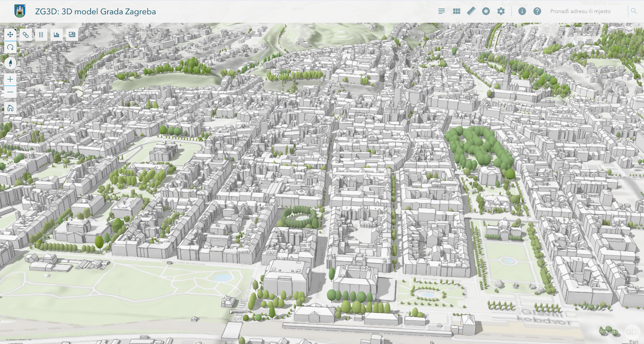Open the image gallery tool
This screenshot has width=644, height=344.
[72, 35]
